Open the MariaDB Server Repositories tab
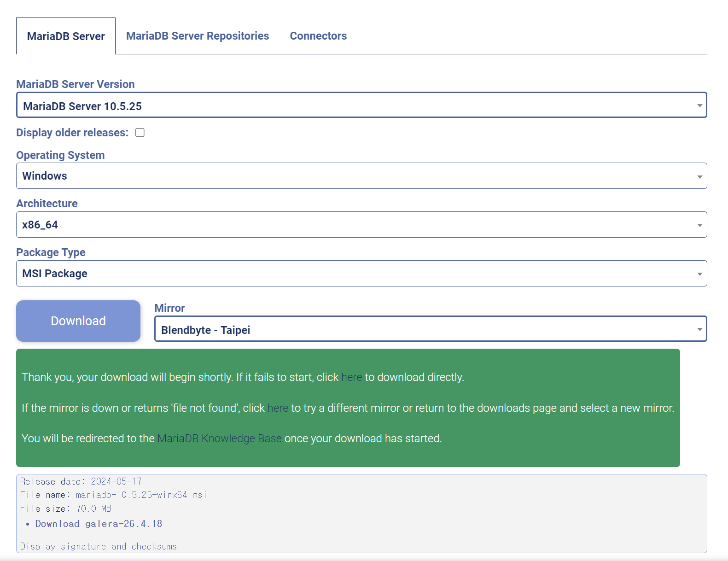The height and width of the screenshot is (561, 728). pos(198,36)
